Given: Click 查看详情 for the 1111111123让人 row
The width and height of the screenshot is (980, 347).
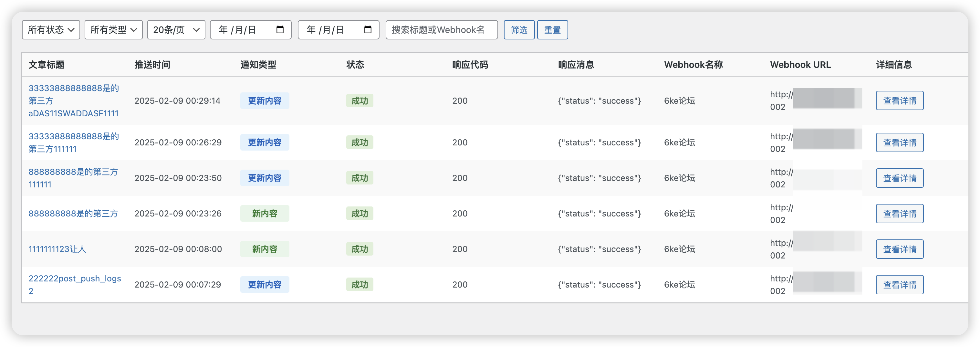Looking at the screenshot, I should (899, 249).
